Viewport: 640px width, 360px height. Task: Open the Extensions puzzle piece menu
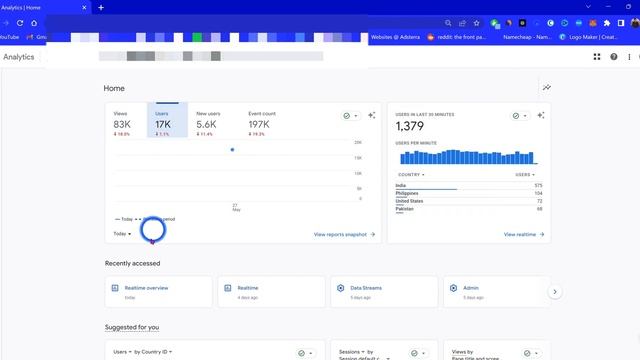(x=607, y=23)
